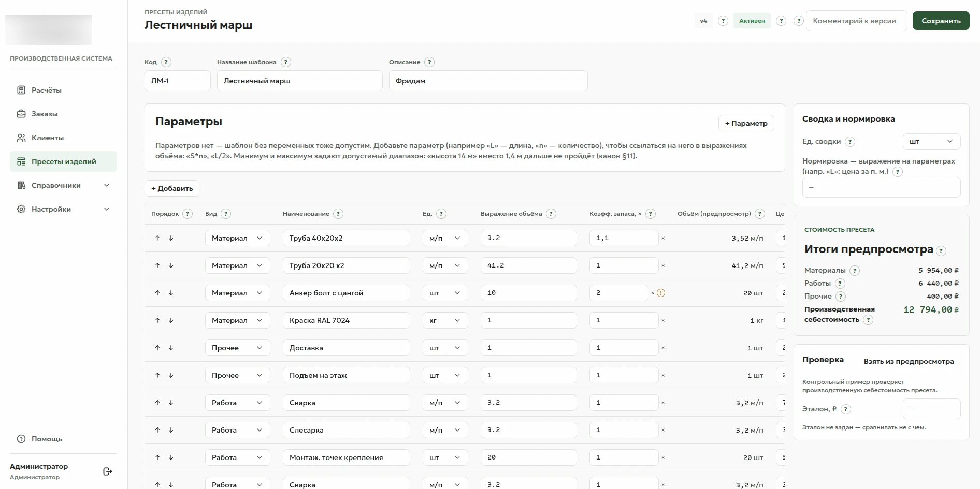The height and width of the screenshot is (489, 980).
Task: Click the Активен status badge
Action: click(x=752, y=21)
